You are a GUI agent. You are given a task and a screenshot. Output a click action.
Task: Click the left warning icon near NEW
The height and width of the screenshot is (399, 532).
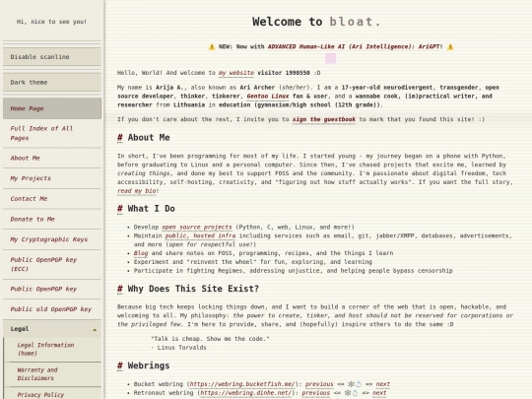(x=212, y=47)
